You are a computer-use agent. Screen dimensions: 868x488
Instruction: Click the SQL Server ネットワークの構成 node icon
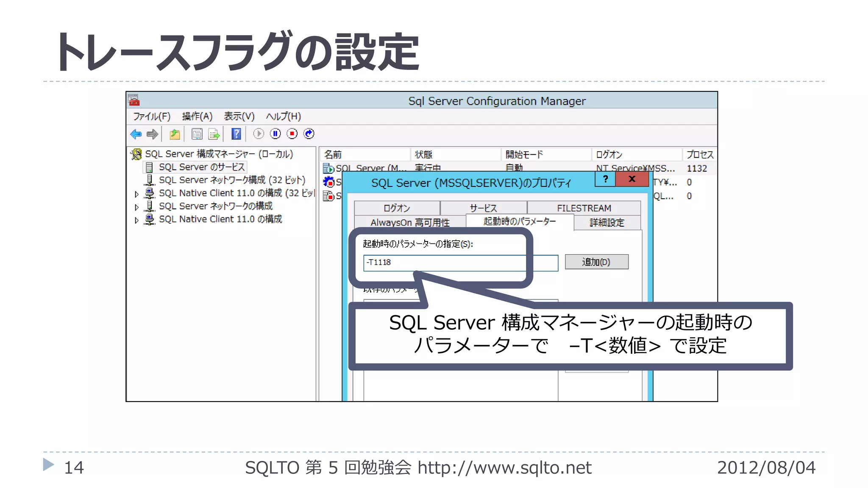149,207
